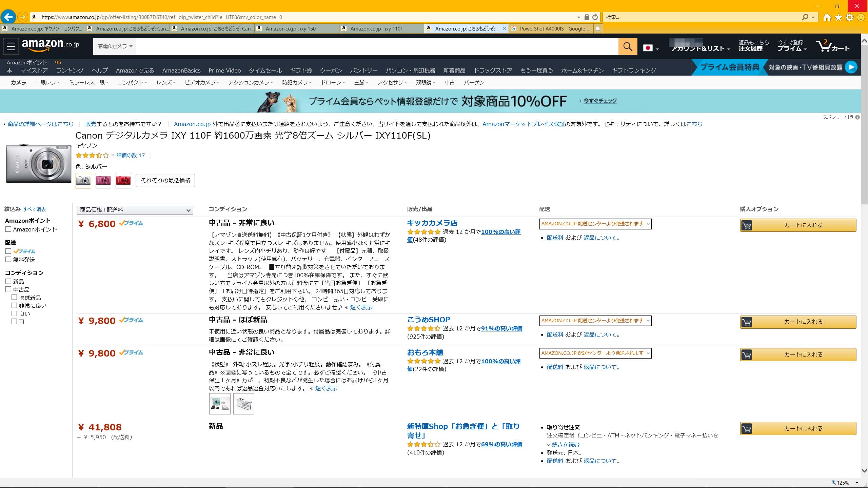Screen dimensions: 868x488
Task: Open Amazon hamburger menu
Action: 11,46
